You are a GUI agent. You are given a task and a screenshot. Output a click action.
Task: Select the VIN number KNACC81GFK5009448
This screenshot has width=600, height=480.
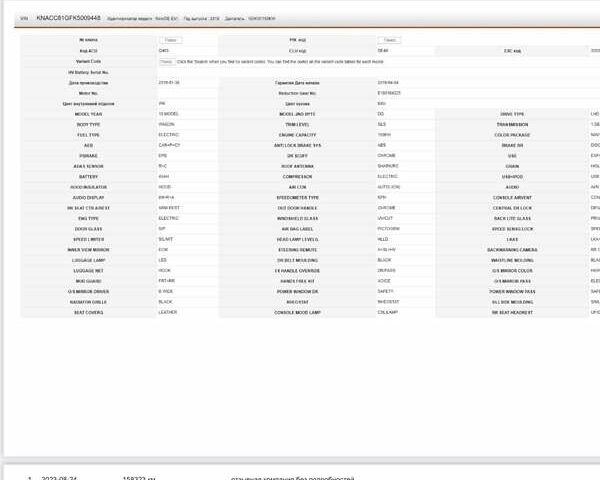click(x=68, y=18)
